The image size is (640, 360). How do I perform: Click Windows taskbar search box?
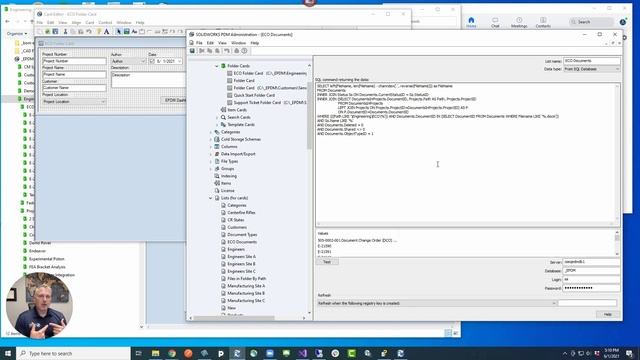pos(73,353)
